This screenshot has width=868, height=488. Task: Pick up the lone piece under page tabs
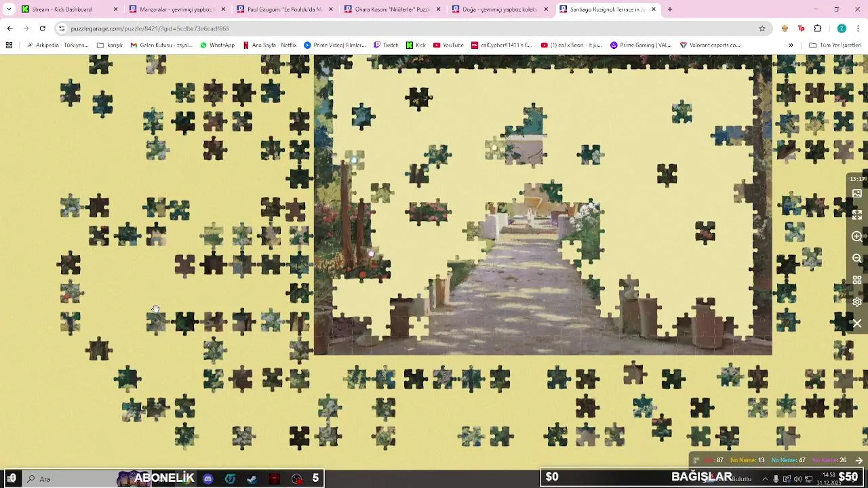coord(418,99)
